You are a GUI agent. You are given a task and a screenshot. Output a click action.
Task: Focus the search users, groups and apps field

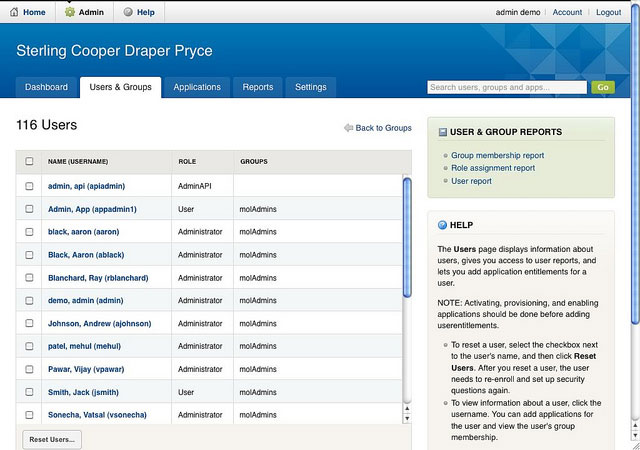(x=506, y=87)
